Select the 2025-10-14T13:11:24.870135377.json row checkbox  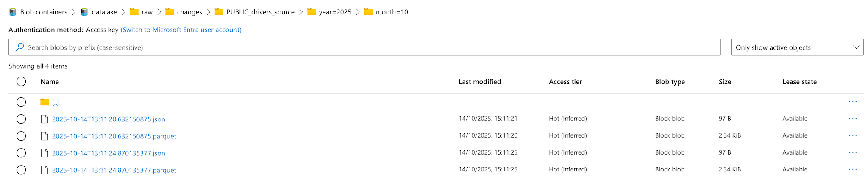21,153
